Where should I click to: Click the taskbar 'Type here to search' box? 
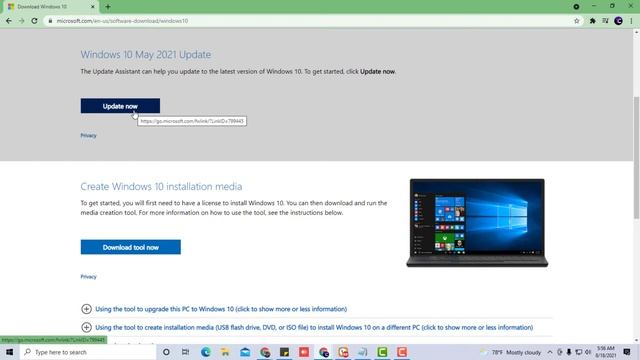coord(88,352)
